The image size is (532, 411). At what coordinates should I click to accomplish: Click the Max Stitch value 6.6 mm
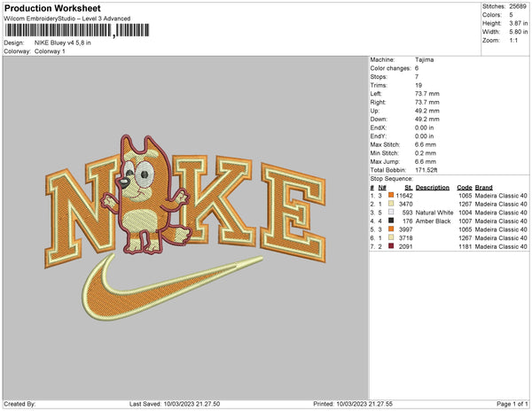pyautogui.click(x=426, y=144)
